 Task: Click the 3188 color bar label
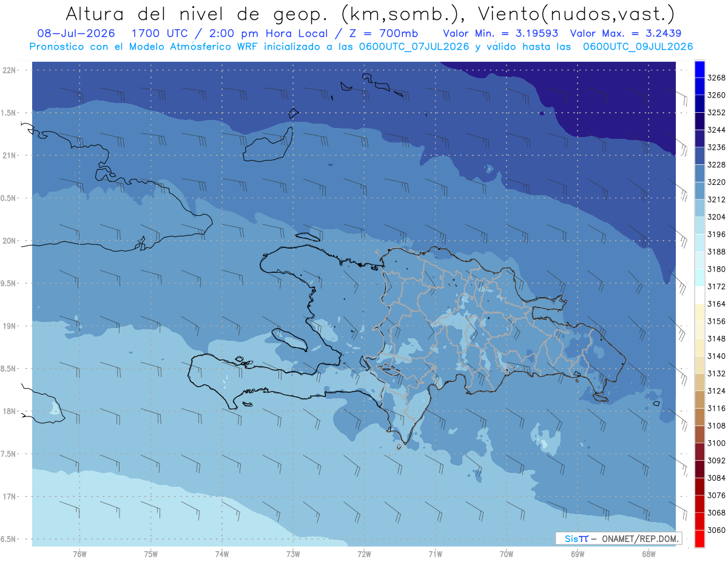(x=716, y=252)
